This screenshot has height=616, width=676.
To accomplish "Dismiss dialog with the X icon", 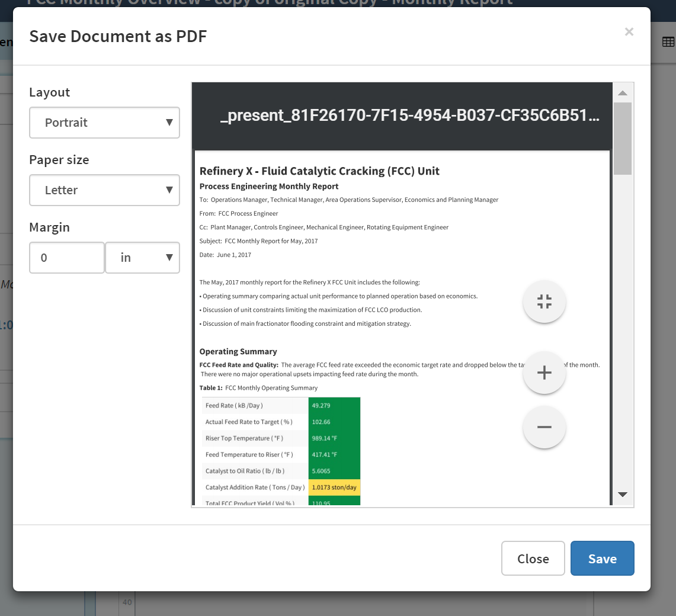I will click(x=629, y=32).
